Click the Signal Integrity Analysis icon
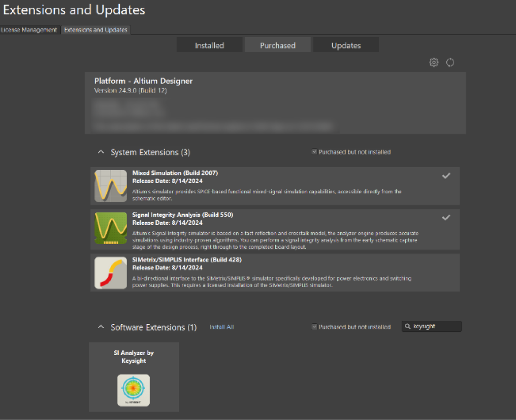The height and width of the screenshot is (420, 516). point(110,229)
